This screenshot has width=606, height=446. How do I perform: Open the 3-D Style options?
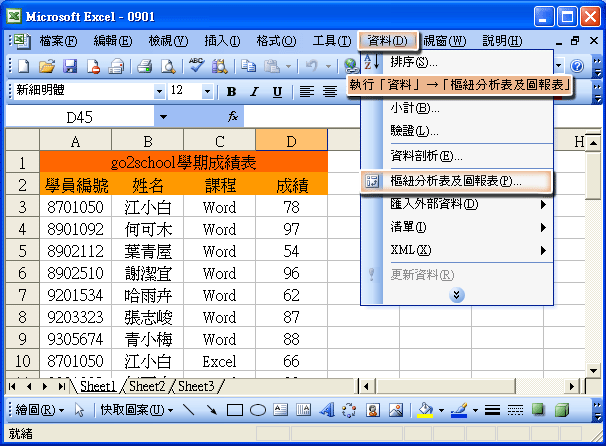562,409
